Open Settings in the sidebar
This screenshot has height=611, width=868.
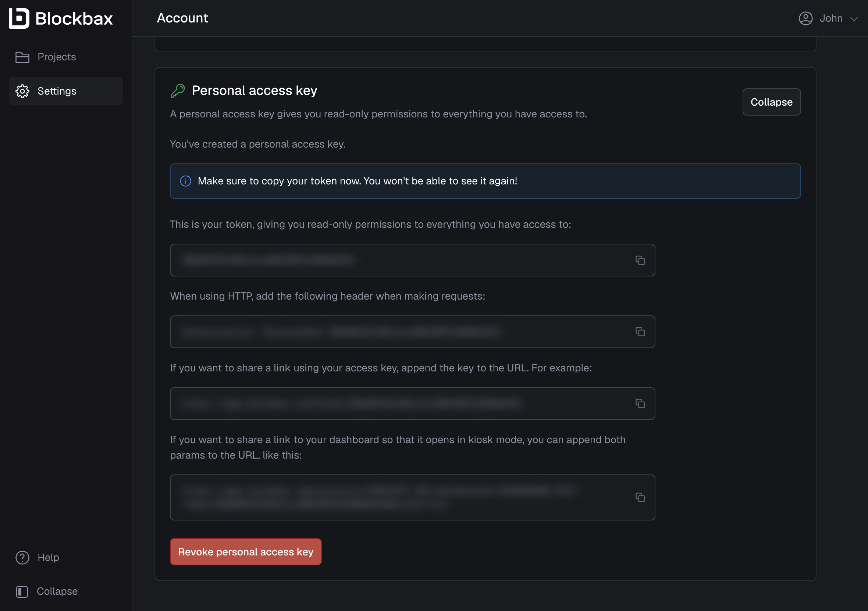click(x=65, y=91)
